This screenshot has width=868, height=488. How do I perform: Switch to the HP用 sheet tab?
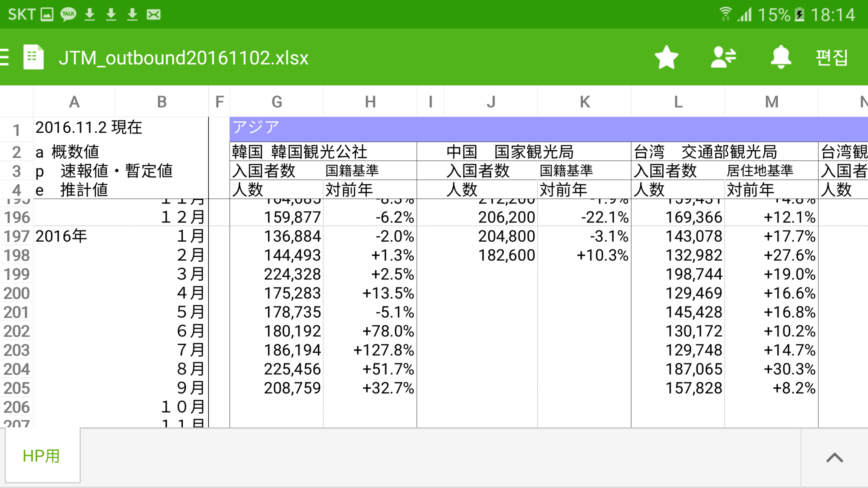(42, 455)
